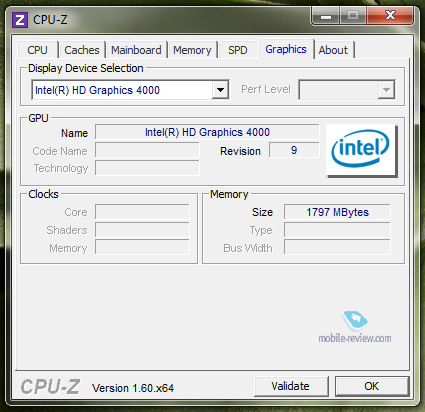This screenshot has height=412, width=425.
Task: Click the memory Size value 1797 MBytes
Action: point(337,212)
